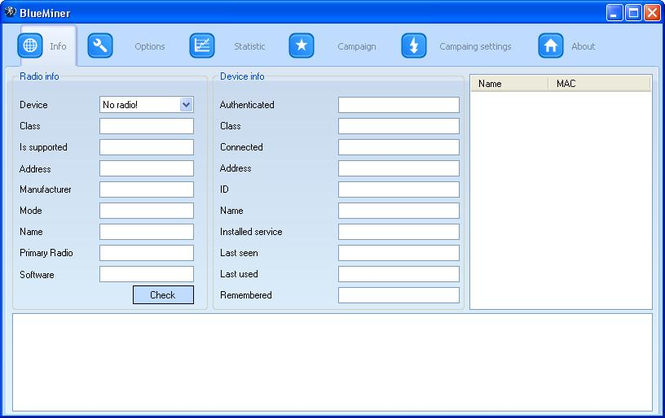
Task: Focus the Software field
Action: (x=146, y=274)
